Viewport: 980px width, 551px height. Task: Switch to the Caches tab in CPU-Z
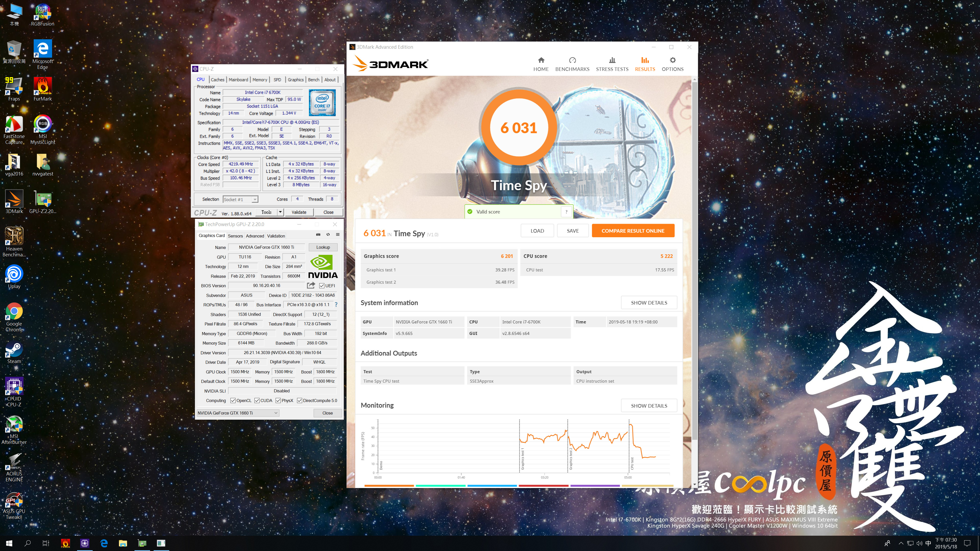click(x=218, y=80)
